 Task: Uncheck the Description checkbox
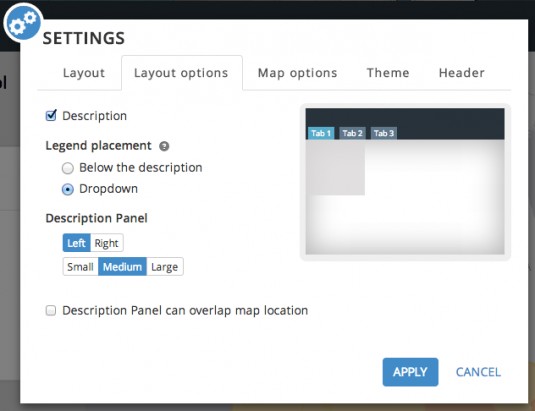(51, 116)
